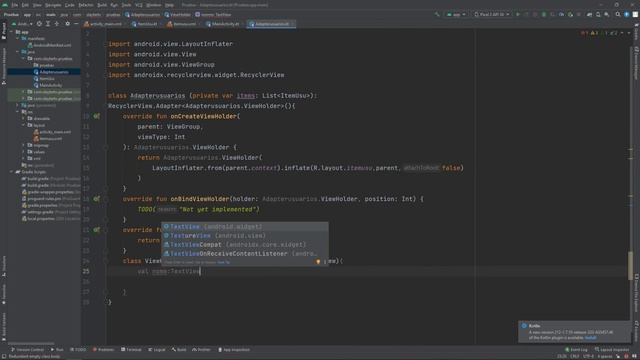Choose TextView (android.widget) completion suggestion
This screenshot has width=640, height=360.
(245, 227)
